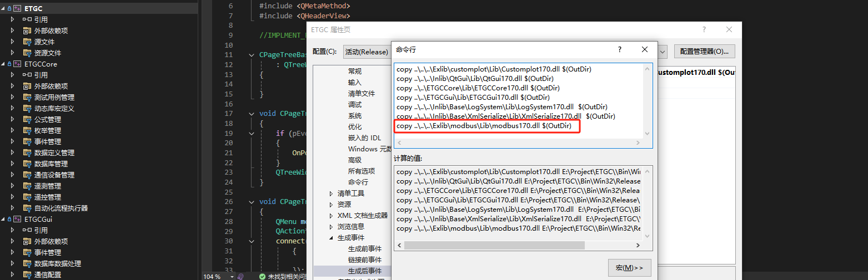Image resolution: width=868 pixels, height=280 pixels.
Task: Click 未找到相关问题 status text
Action: 287,276
